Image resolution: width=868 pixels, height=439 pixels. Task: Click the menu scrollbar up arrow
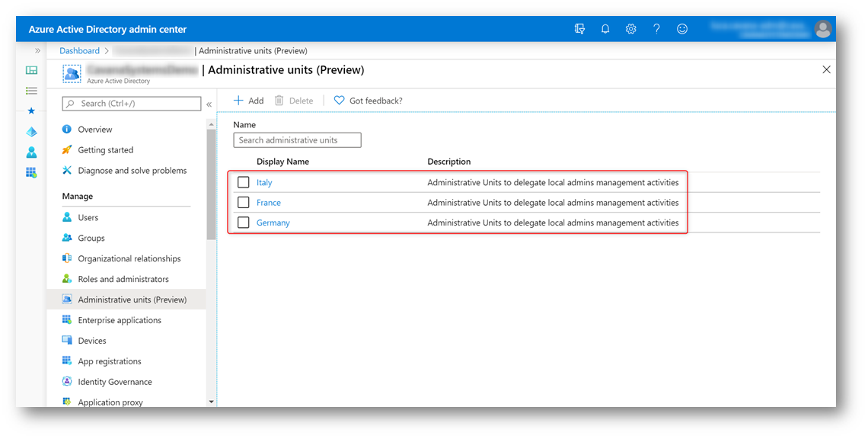click(211, 124)
